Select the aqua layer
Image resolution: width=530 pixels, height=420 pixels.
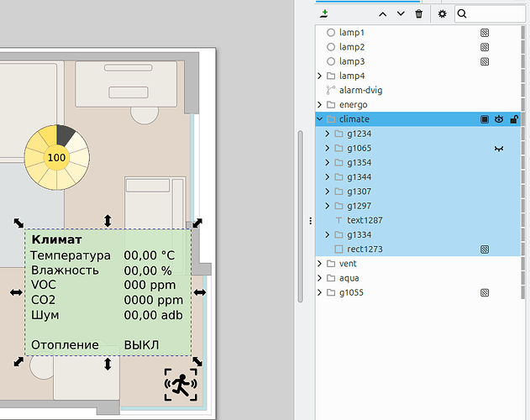[x=349, y=278]
